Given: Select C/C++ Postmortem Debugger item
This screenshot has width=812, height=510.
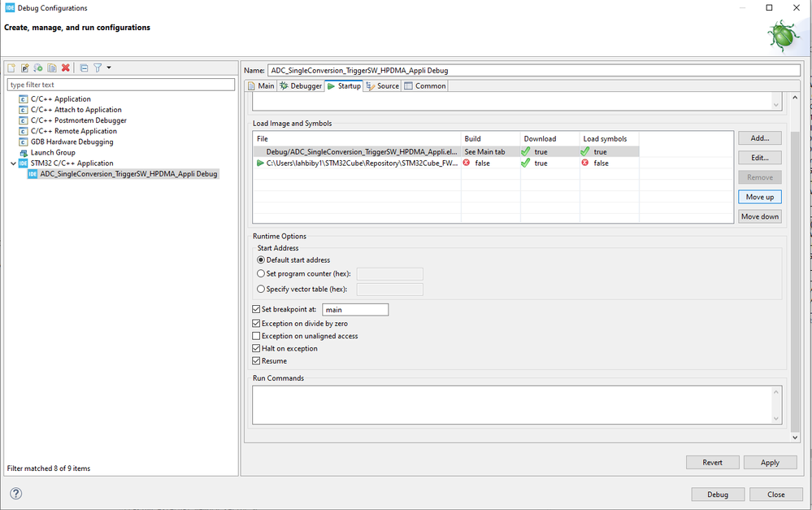Looking at the screenshot, I should pos(78,120).
